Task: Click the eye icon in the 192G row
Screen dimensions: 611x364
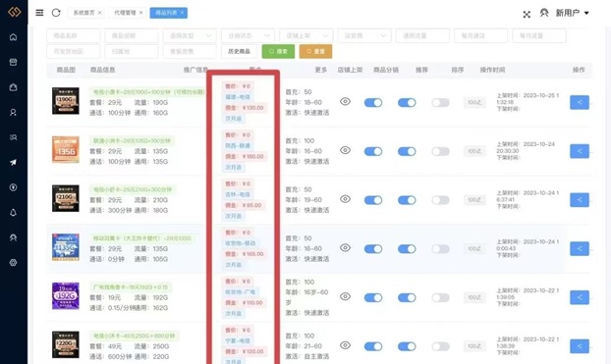Action: tap(345, 296)
